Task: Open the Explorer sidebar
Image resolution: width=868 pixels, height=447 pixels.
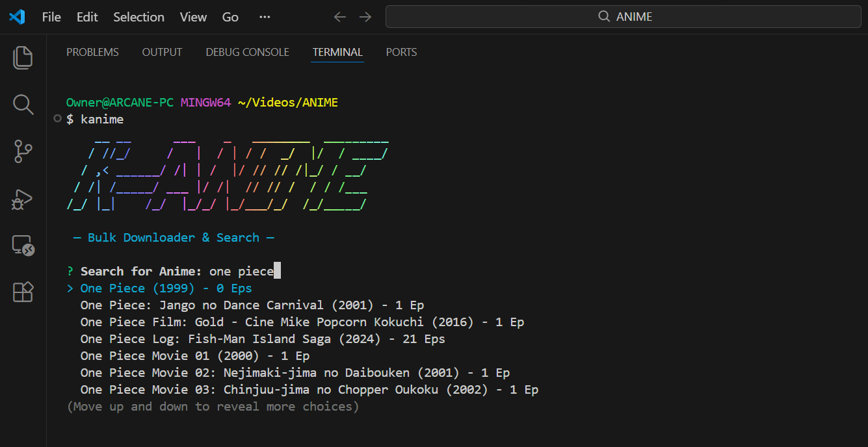Action: [x=23, y=57]
